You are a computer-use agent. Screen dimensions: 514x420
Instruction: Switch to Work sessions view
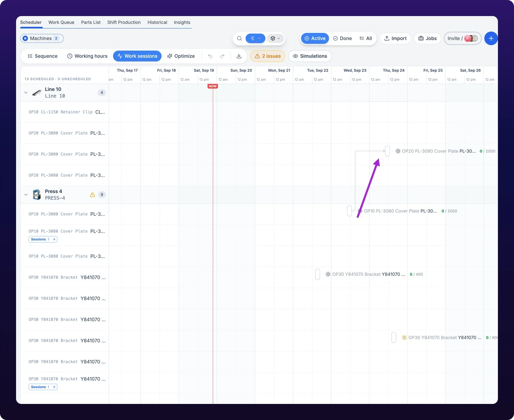pyautogui.click(x=137, y=56)
